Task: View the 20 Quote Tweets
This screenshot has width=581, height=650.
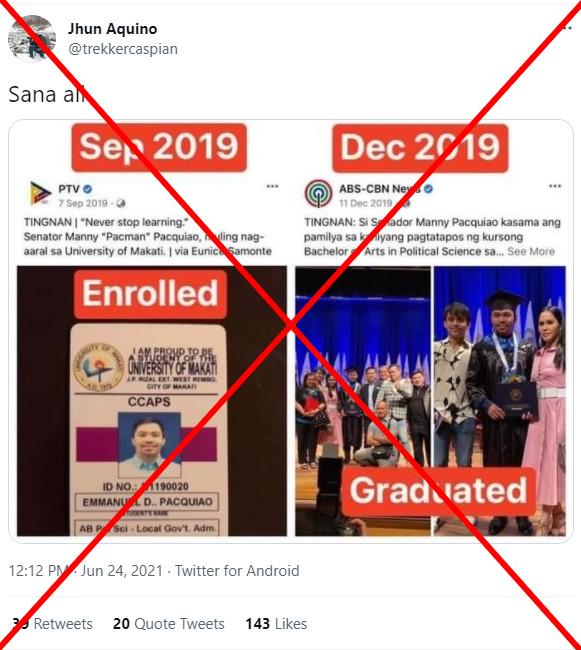Action: tap(169, 623)
